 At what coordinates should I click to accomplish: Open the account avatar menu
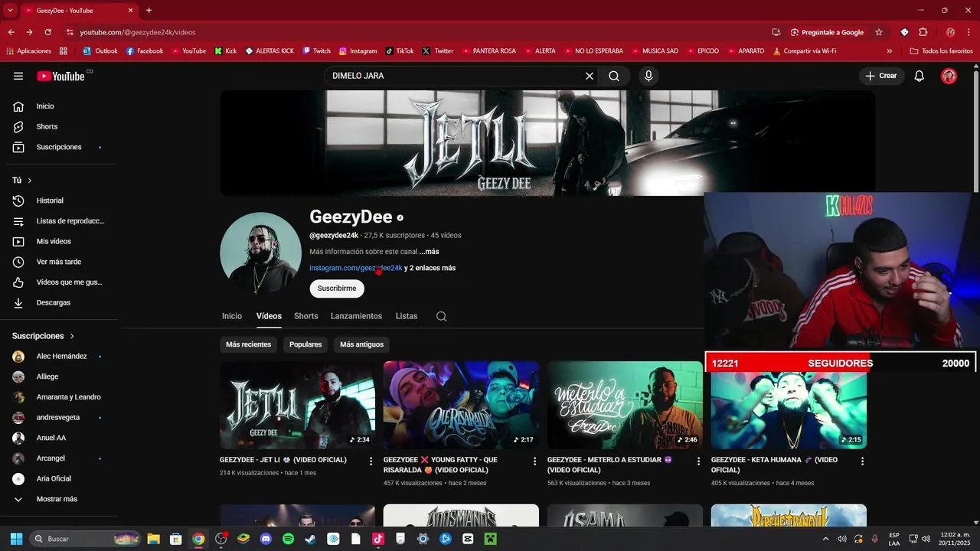pos(949,76)
